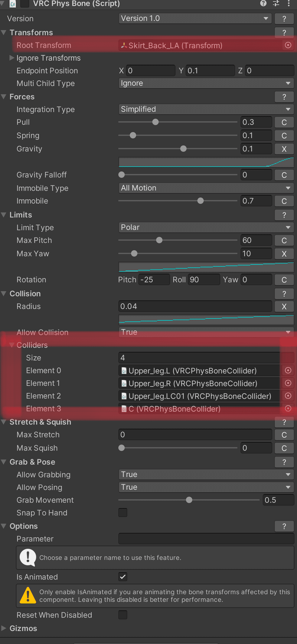Image resolution: width=297 pixels, height=644 pixels.
Task: Click the curve button next to Rotation
Action: pos(284,280)
